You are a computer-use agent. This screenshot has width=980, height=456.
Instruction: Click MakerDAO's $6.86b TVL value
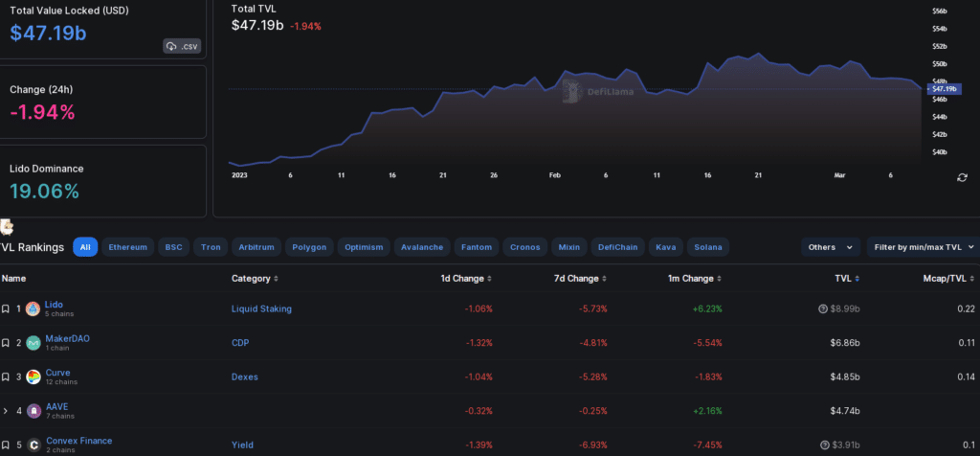tap(844, 343)
